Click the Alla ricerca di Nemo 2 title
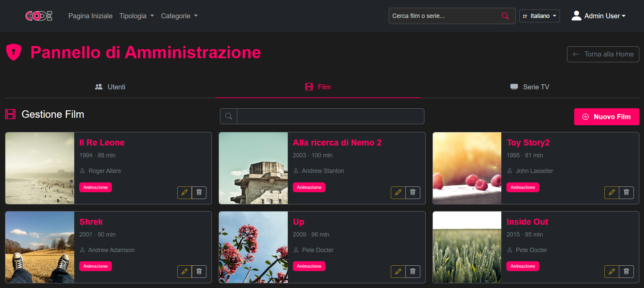Viewport: 644px width, 288px height. pos(337,142)
